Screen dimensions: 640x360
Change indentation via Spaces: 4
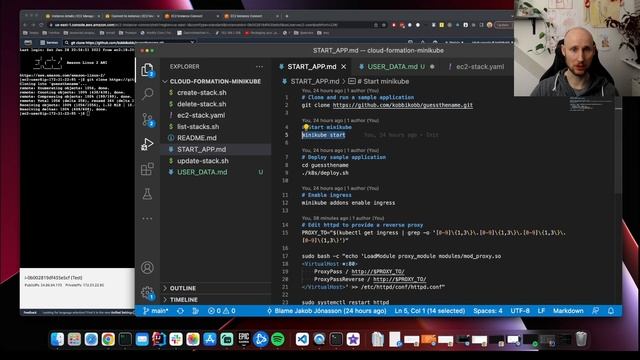488,311
